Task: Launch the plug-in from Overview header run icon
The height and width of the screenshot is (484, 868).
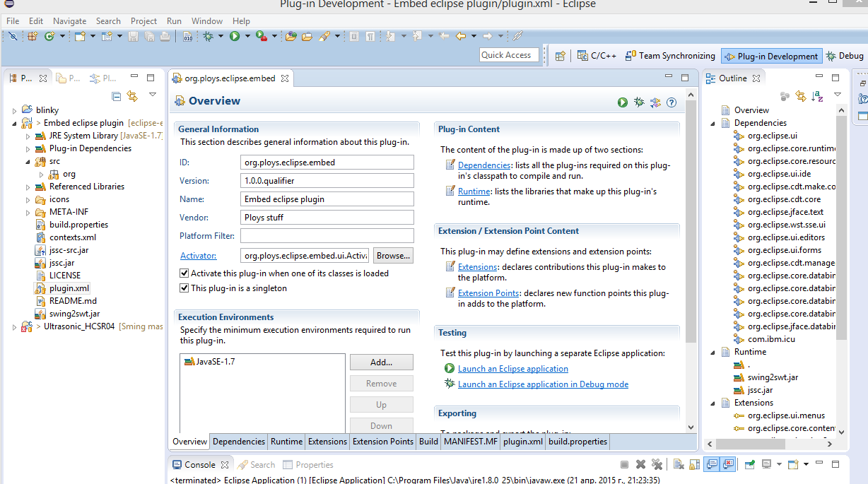Action: pyautogui.click(x=623, y=102)
